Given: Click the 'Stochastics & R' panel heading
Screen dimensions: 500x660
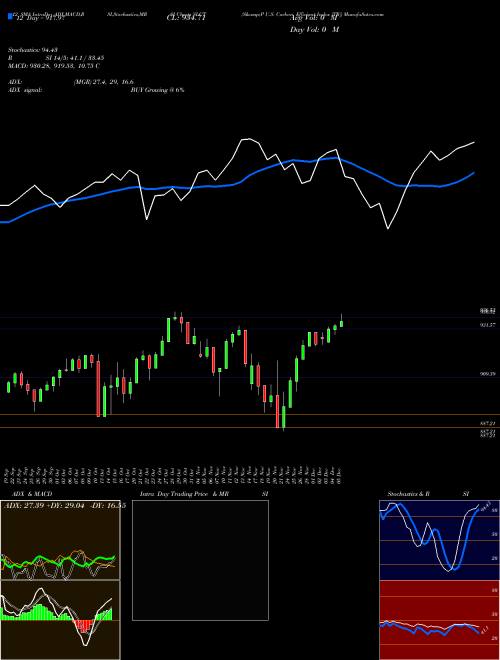Looking at the screenshot, I should pos(409,494).
